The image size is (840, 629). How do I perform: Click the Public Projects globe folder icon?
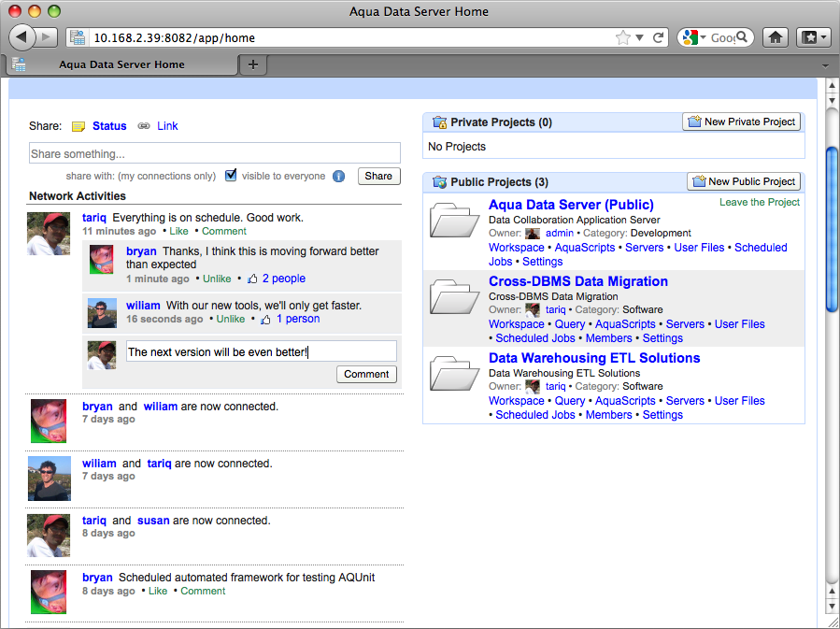[439, 182]
